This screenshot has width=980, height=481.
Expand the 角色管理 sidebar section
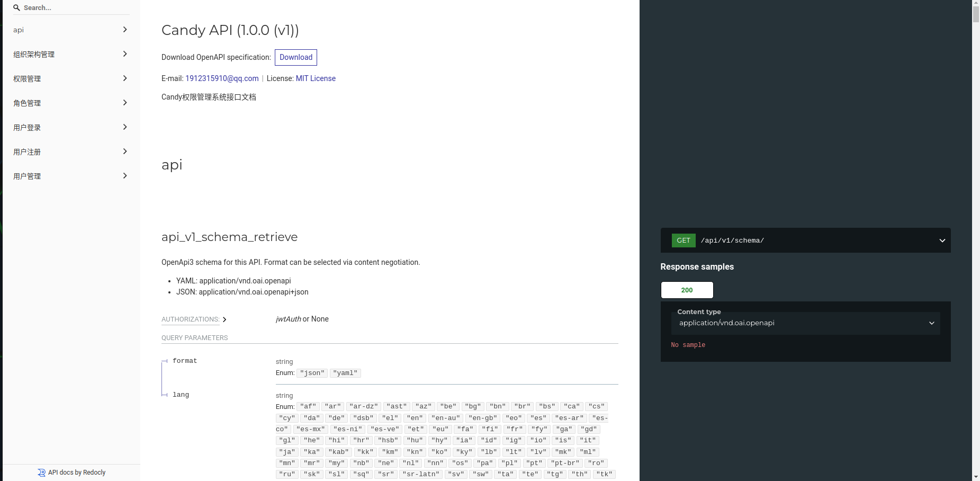coord(125,103)
